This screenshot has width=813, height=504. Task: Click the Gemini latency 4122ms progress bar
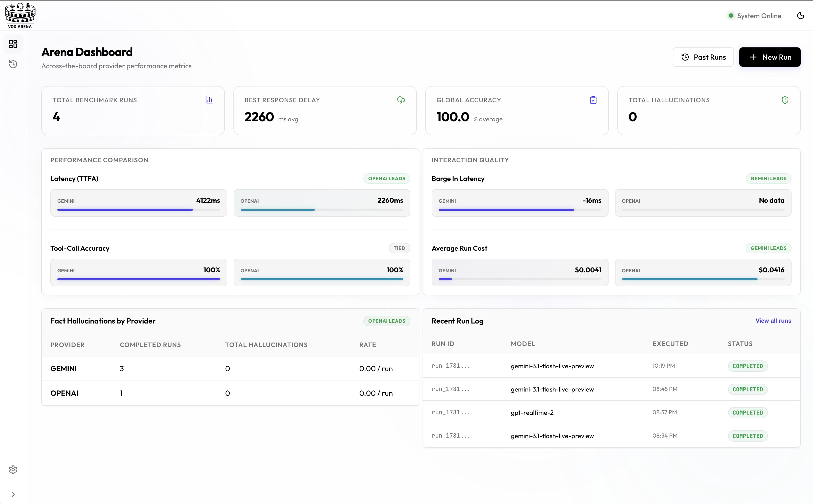coord(138,210)
